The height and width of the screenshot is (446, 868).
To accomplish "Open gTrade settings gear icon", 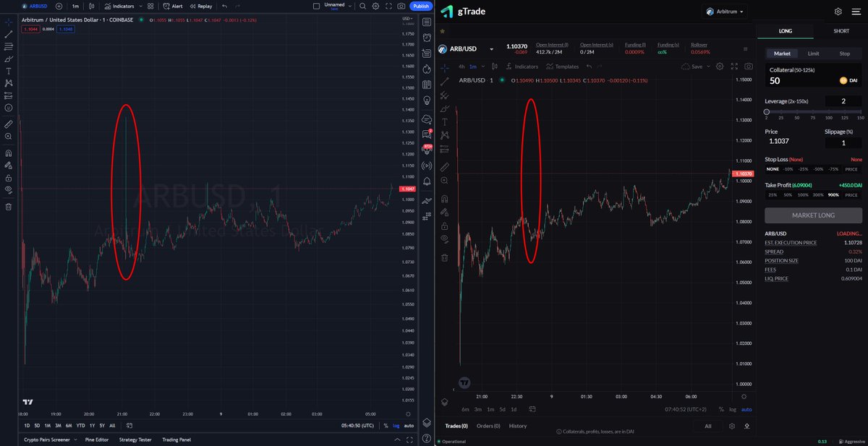I will tap(838, 12).
